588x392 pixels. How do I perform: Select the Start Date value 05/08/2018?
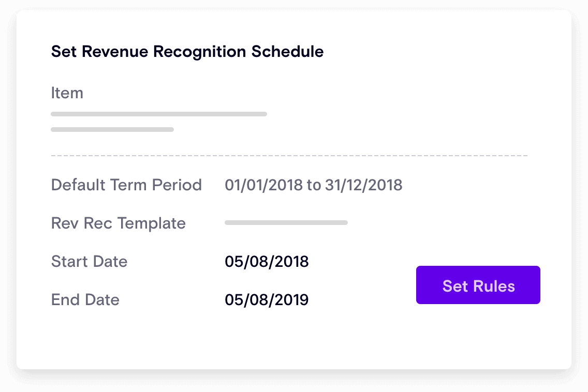point(267,262)
